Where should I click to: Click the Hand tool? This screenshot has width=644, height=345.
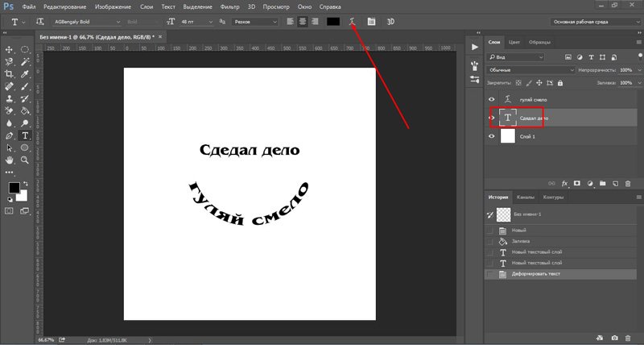(x=10, y=161)
